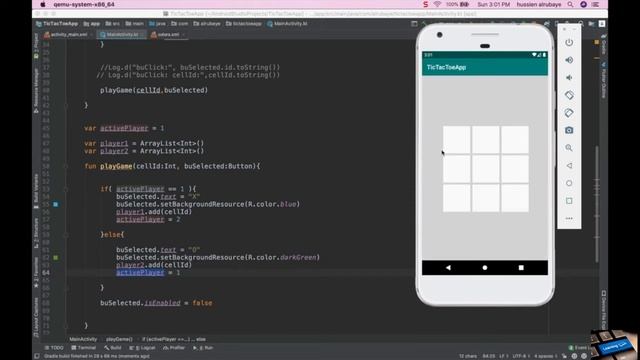Click the emulator power button icon
This screenshot has width=640, height=360.
point(569,42)
